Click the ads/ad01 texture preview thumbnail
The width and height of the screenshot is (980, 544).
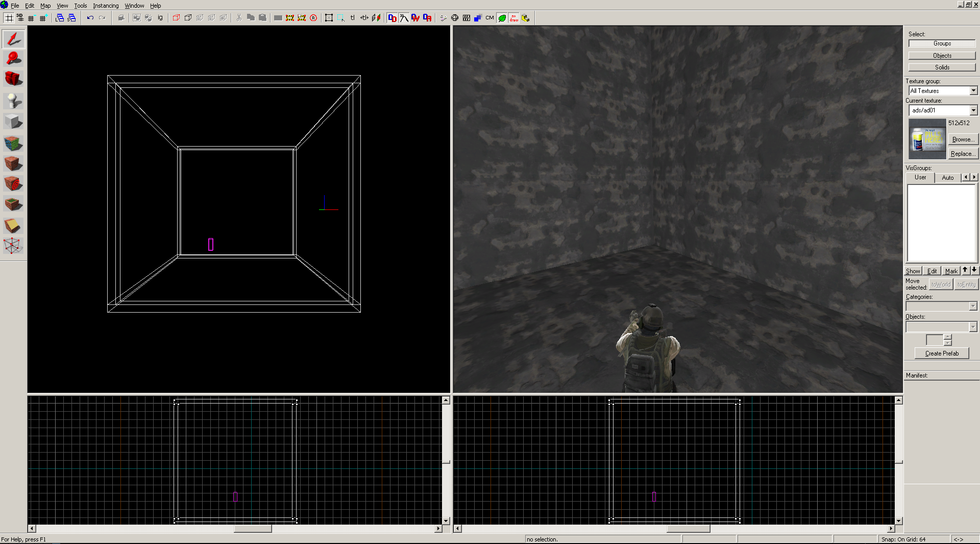(x=927, y=139)
